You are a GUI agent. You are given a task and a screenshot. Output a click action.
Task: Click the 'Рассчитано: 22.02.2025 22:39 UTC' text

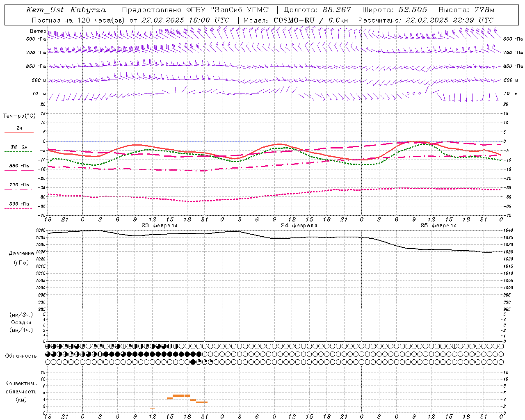(426, 20)
